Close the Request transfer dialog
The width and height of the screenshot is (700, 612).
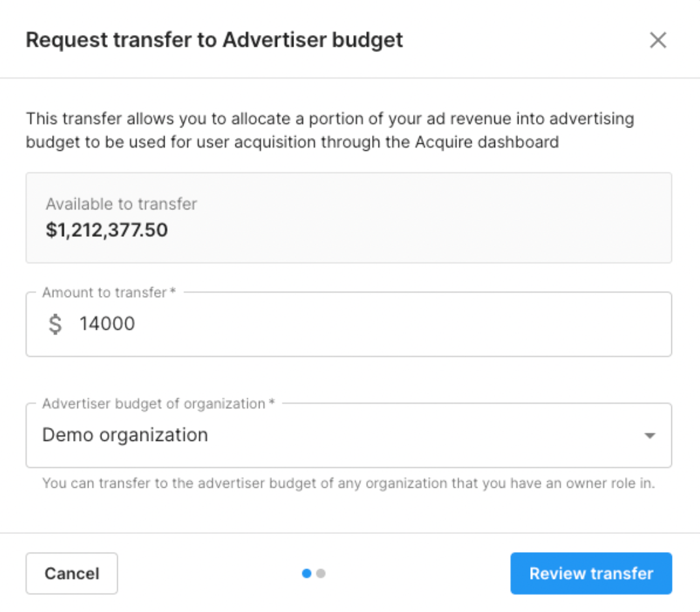(x=658, y=40)
